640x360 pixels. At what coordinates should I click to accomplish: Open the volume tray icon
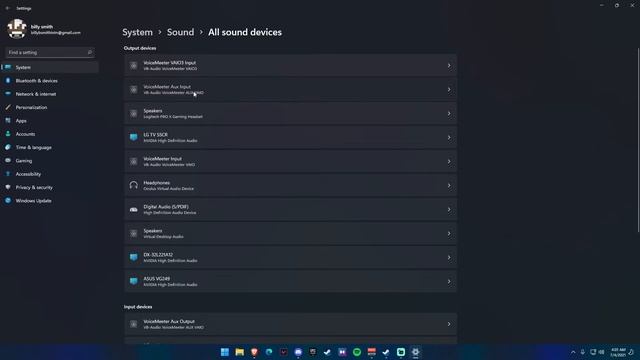tap(601, 352)
